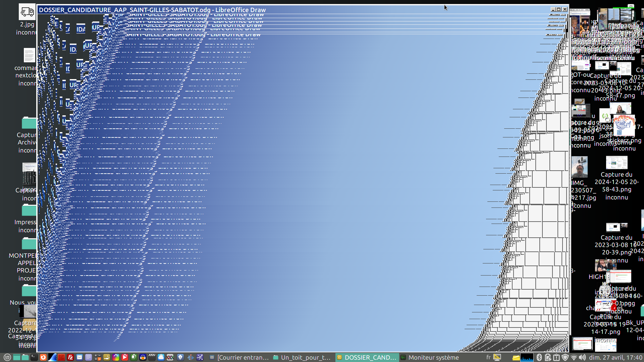
Task: Open the Un_toit_pour_t... folder window
Action: click(x=302, y=357)
